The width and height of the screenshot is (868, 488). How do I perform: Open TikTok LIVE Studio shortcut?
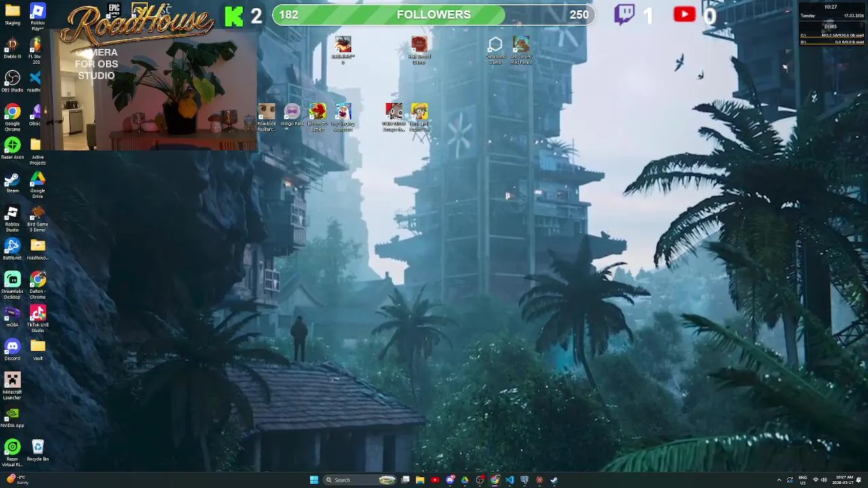pyautogui.click(x=37, y=319)
